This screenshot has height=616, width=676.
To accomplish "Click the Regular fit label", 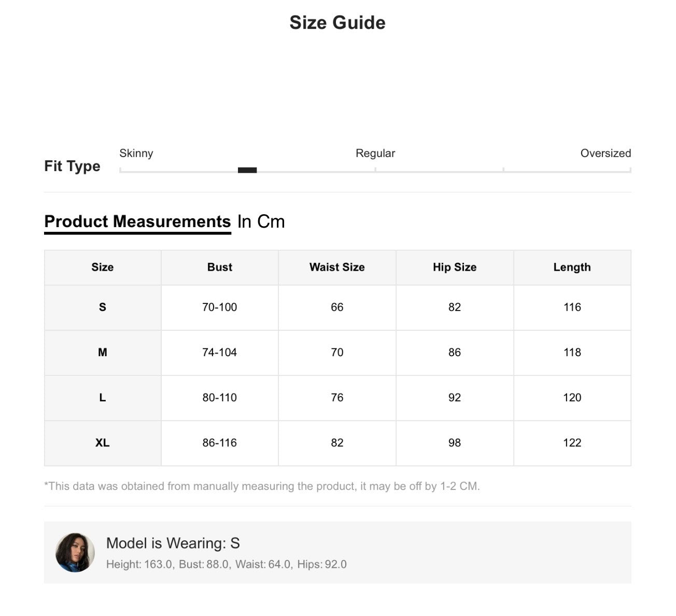I will coord(375,153).
